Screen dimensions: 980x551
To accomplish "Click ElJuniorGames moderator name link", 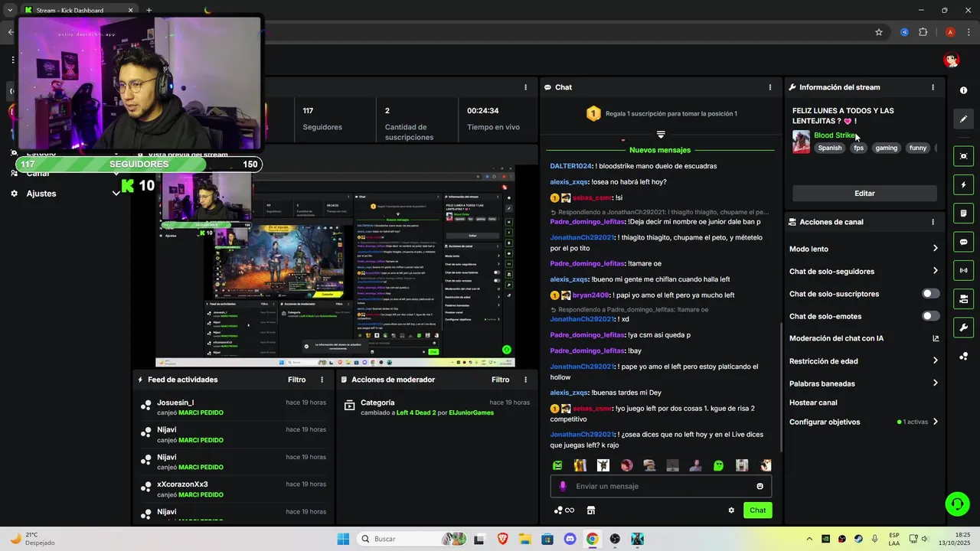I will pos(471,412).
